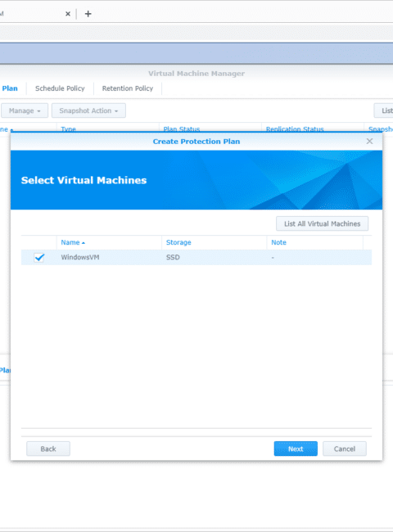Uncheck the WindowsVM checkbox
The height and width of the screenshot is (532, 393).
coord(39,258)
